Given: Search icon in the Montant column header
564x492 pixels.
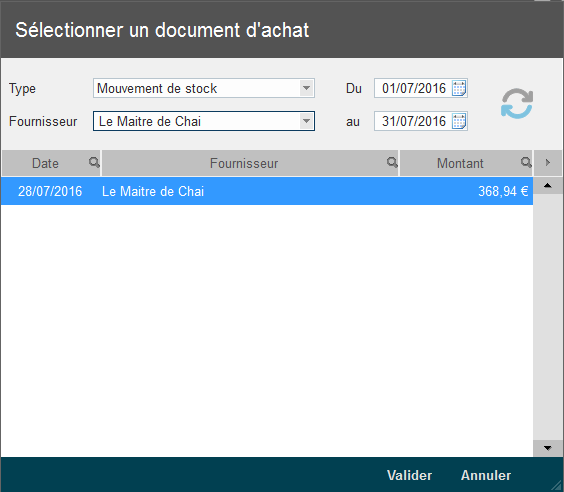Looking at the screenshot, I should coord(526,163).
